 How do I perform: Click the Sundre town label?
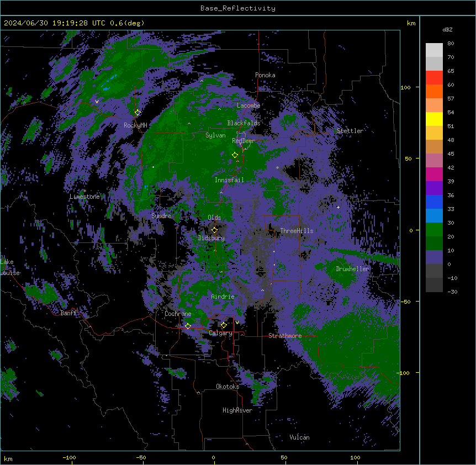coord(161,216)
